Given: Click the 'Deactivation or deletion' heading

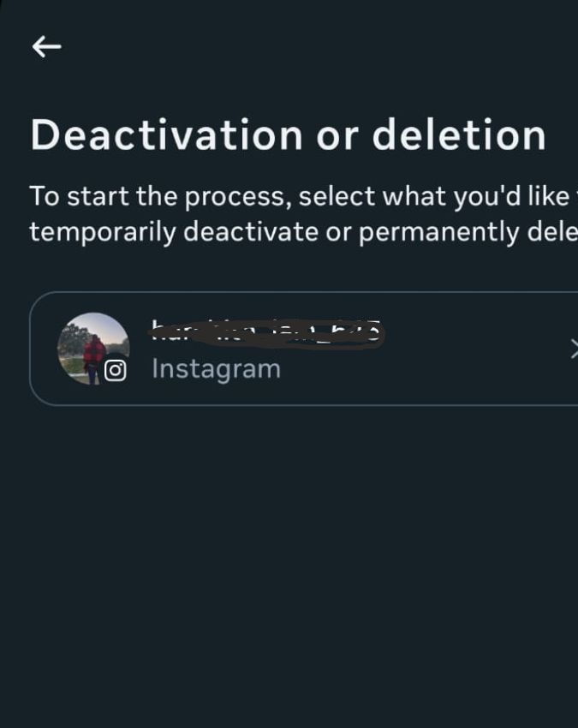Looking at the screenshot, I should (288, 134).
